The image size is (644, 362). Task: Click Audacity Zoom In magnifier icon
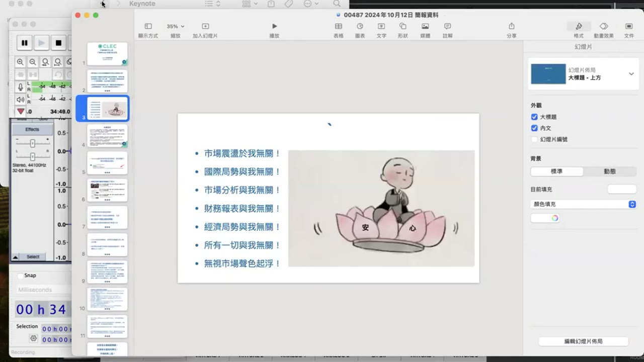tap(20, 62)
